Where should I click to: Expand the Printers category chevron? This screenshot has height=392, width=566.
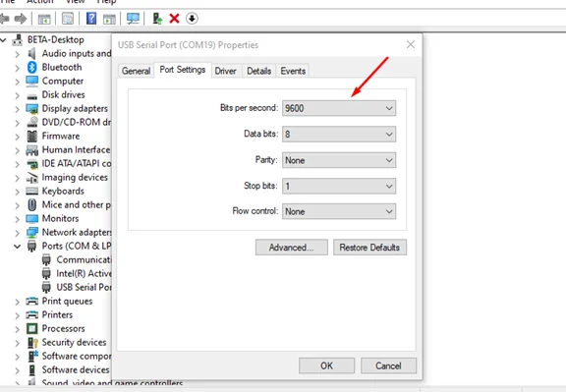tap(18, 315)
